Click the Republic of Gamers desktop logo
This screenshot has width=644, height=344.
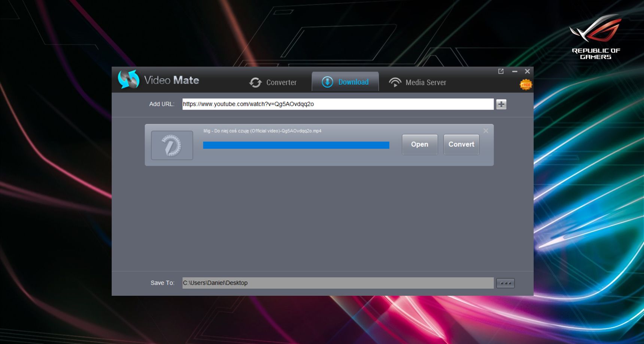596,37
